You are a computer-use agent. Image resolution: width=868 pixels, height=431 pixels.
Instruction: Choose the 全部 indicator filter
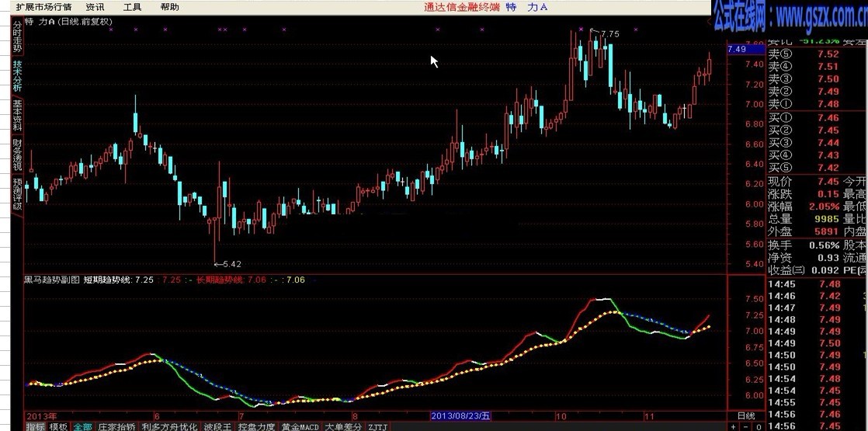[82, 426]
